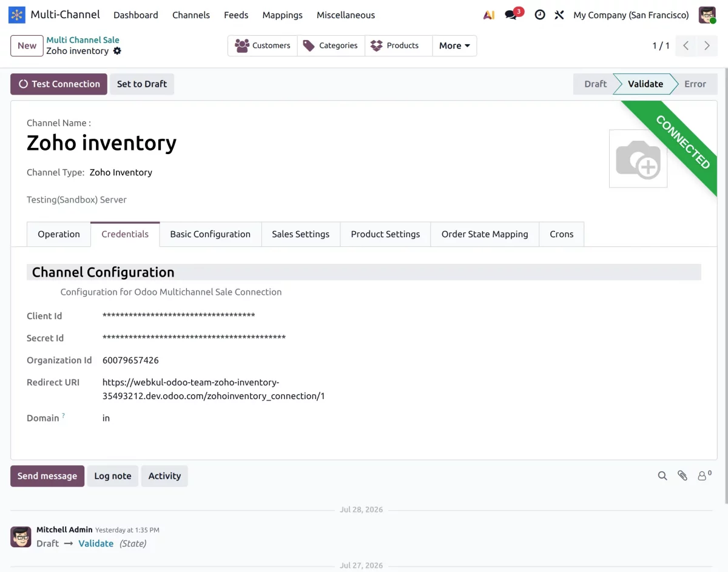
Task: Click the Zoho inventory channel name field
Action: (x=102, y=143)
